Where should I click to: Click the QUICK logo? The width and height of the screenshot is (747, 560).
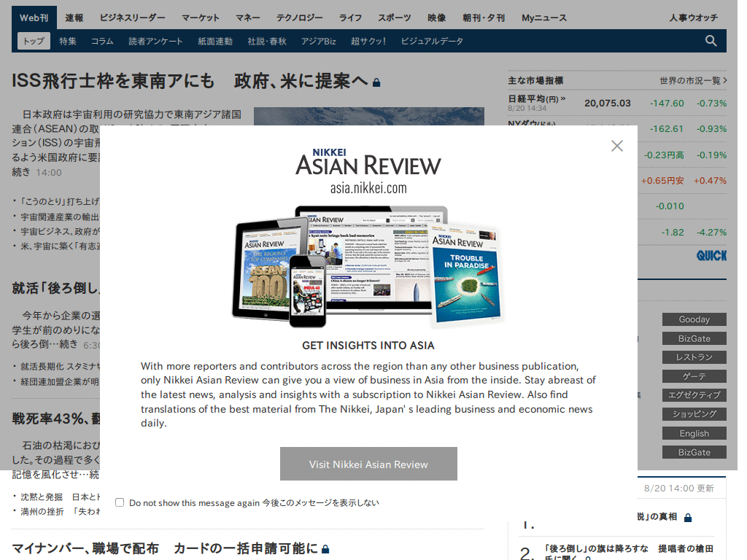click(711, 256)
